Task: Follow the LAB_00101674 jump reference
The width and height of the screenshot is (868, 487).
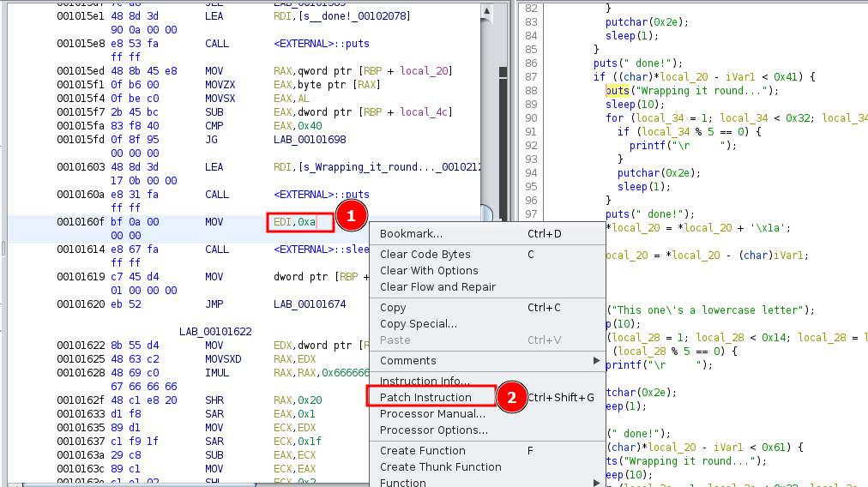Action: (310, 304)
